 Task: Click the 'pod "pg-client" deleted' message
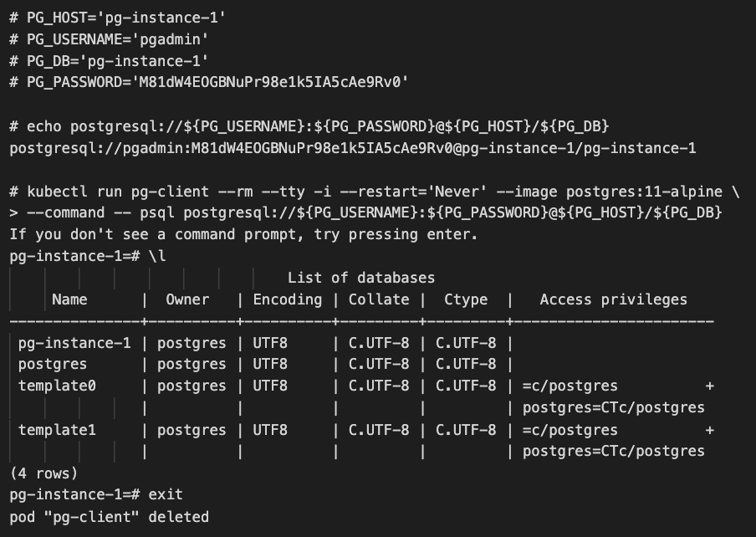(110, 516)
